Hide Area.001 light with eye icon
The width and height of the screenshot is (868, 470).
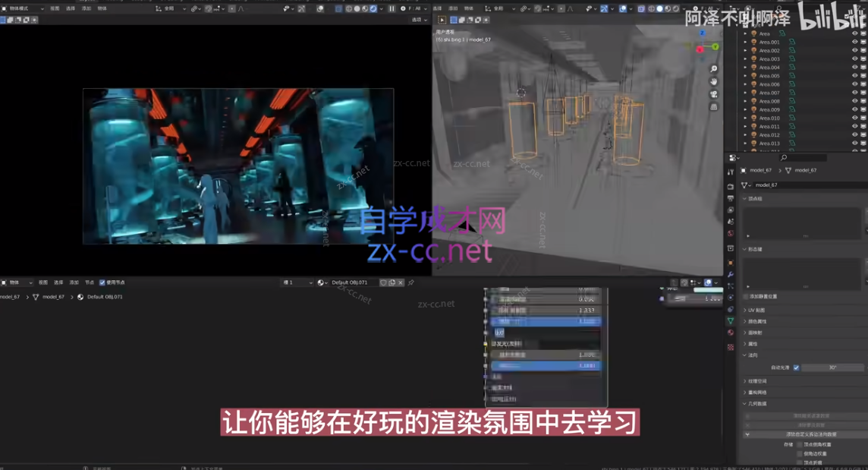854,42
